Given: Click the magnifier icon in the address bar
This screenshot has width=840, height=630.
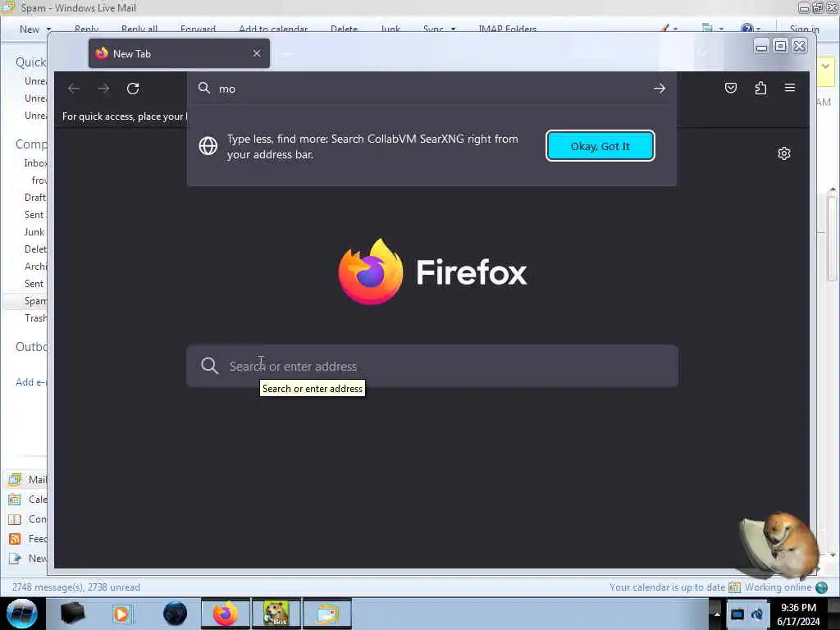Looking at the screenshot, I should click(204, 88).
